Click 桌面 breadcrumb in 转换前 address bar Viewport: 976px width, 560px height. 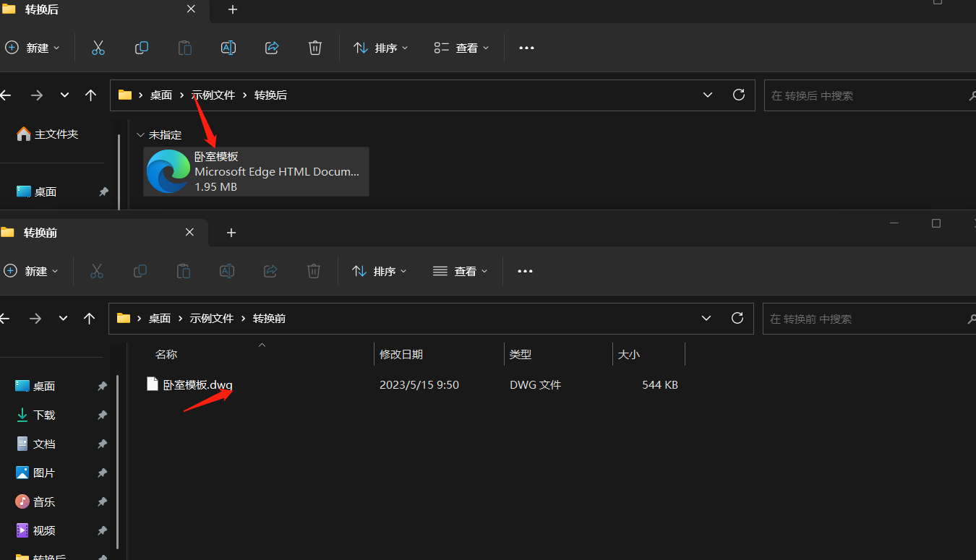click(160, 319)
